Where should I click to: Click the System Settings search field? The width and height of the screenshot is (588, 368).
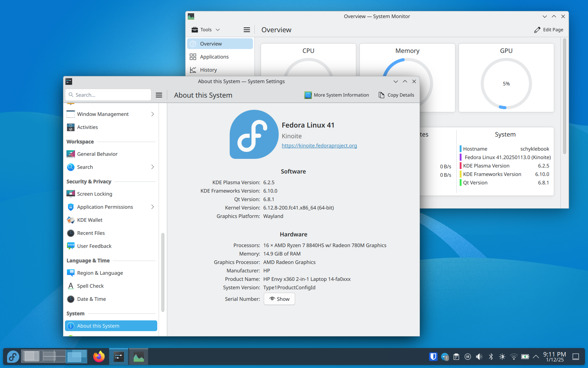pos(108,95)
